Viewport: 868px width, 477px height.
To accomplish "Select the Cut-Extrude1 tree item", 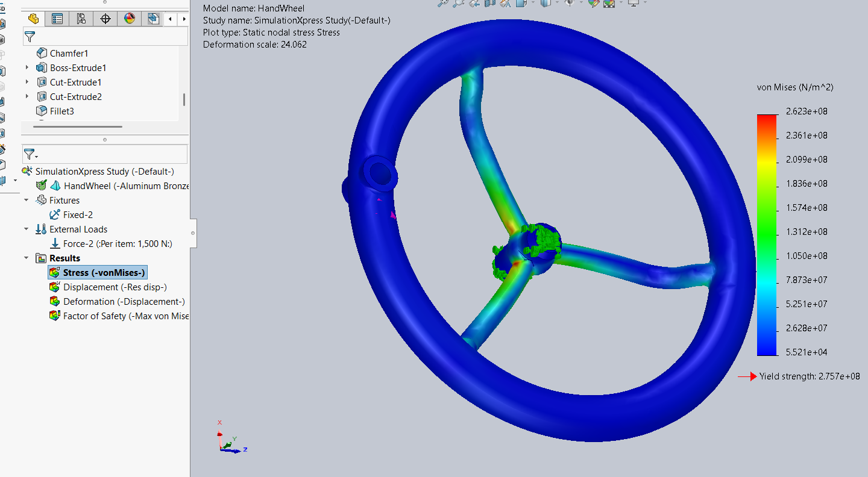I will [x=75, y=82].
